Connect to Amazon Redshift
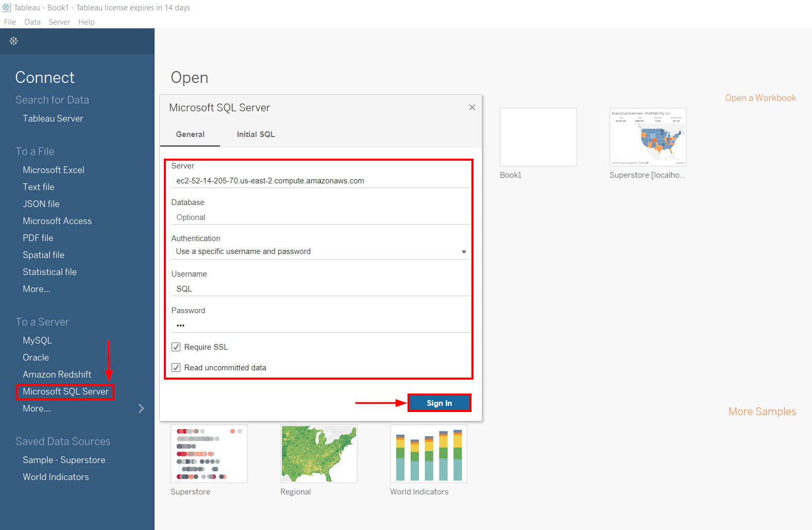This screenshot has height=530, width=812. coord(57,374)
